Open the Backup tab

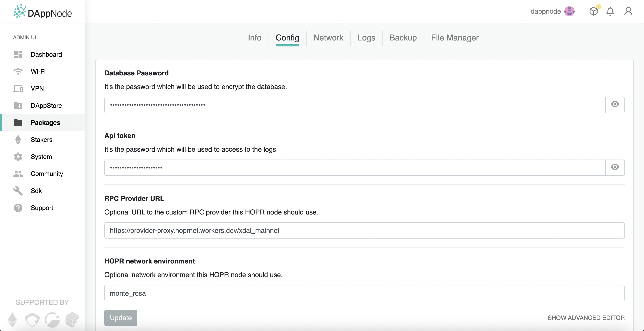[402, 37]
